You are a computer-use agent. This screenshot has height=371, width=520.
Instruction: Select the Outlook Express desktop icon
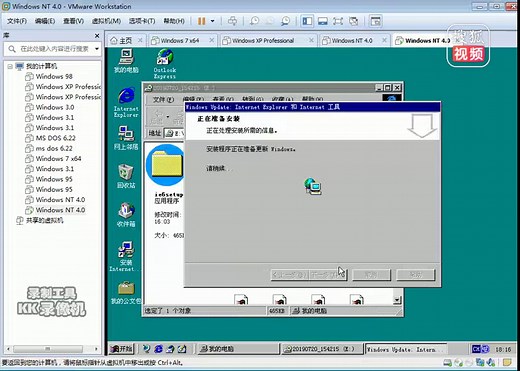(165, 64)
